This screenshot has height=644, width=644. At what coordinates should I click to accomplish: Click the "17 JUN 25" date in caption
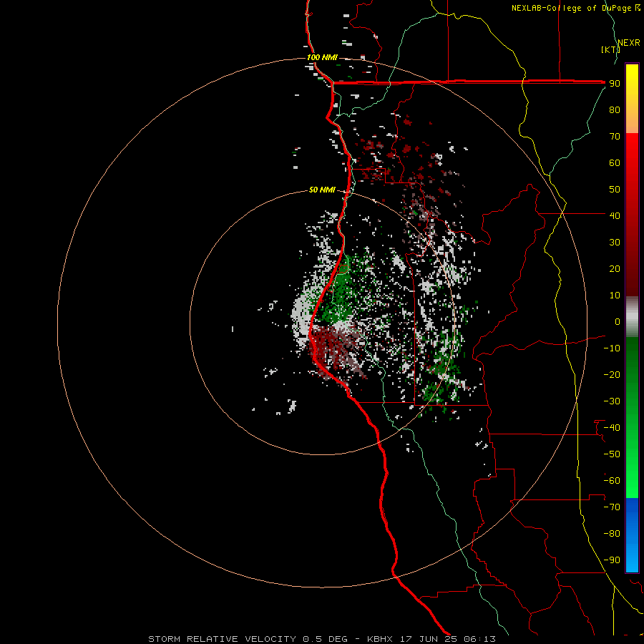point(429,639)
